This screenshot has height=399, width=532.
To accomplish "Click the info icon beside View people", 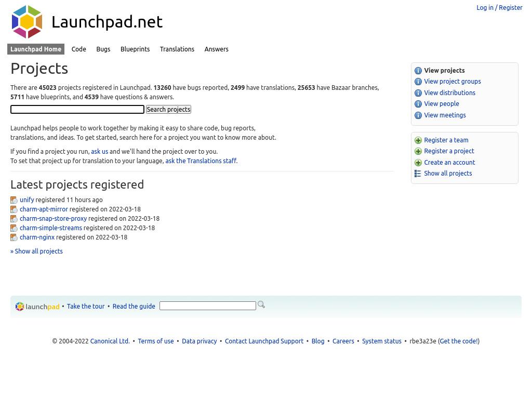I will [418, 104].
